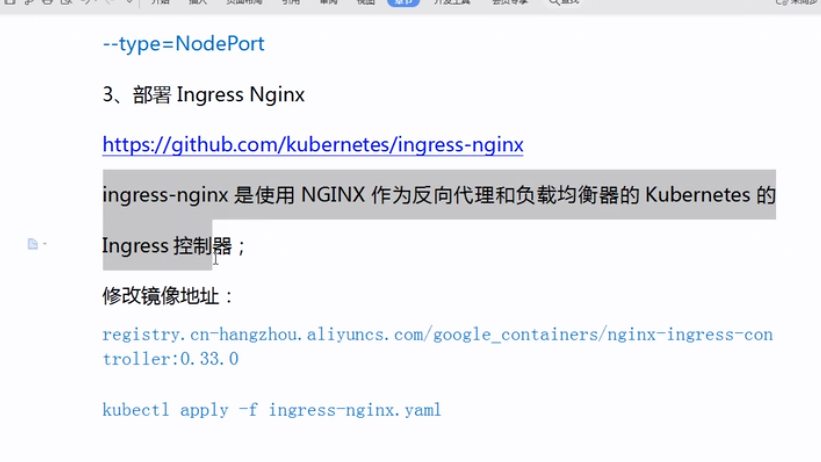Open the github.com/kubernetes/ingress-nginx hyperlink

(x=313, y=145)
